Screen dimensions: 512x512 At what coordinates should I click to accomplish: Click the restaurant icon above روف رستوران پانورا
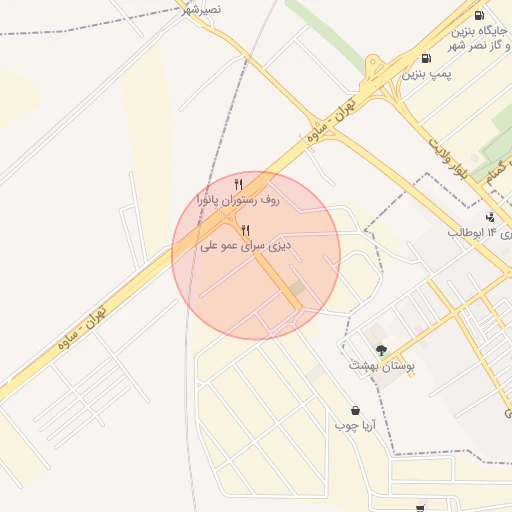[238, 184]
